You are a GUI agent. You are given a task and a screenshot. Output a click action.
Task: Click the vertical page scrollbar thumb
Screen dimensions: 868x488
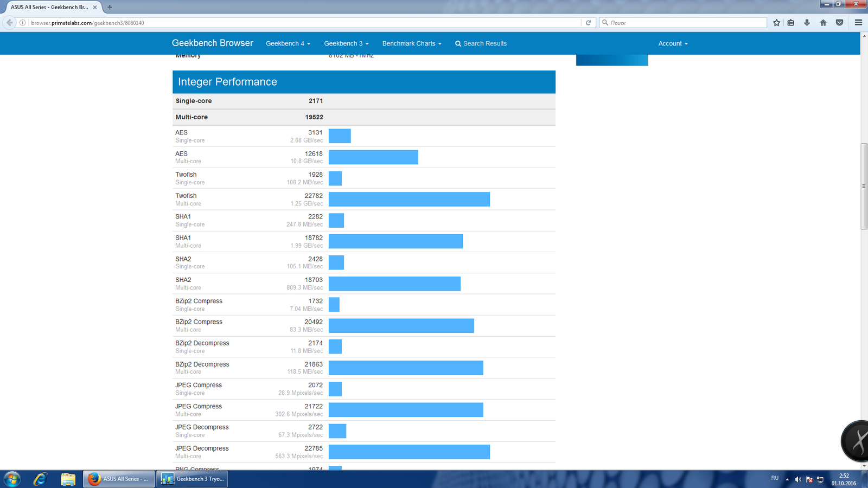pos(864,186)
